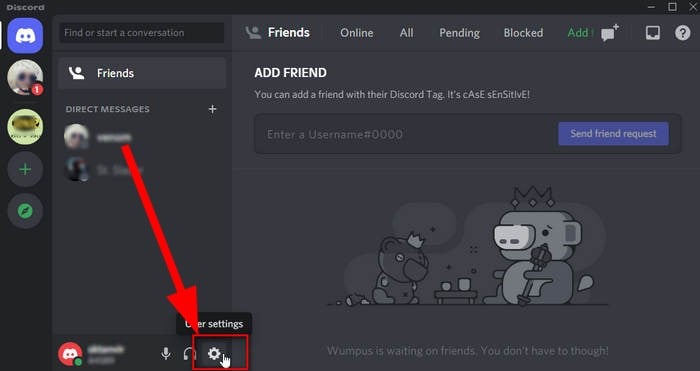Maximize the Discord window
The image size is (700, 371).
pyautogui.click(x=672, y=7)
